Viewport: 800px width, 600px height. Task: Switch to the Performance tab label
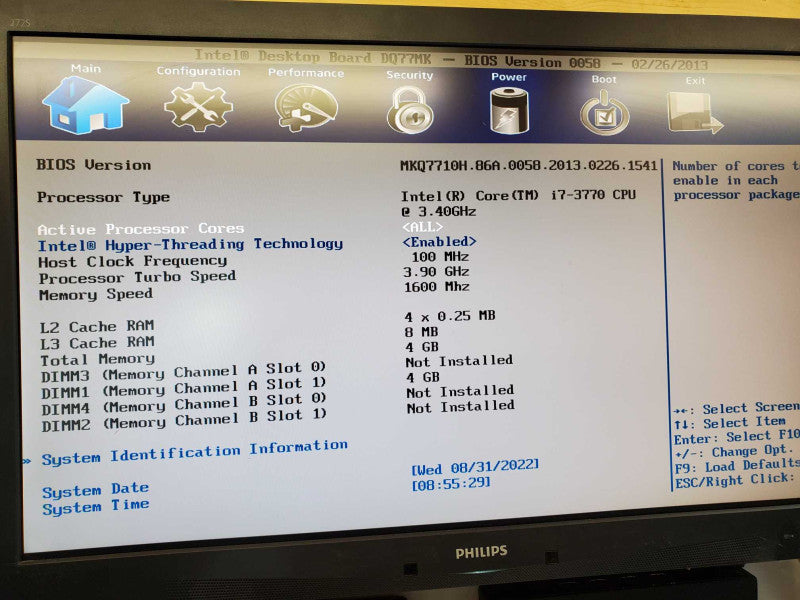coord(306,73)
